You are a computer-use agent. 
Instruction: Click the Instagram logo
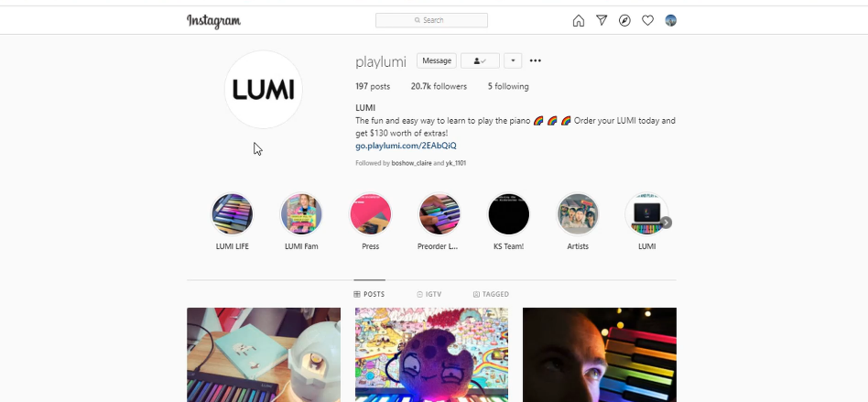coord(213,21)
